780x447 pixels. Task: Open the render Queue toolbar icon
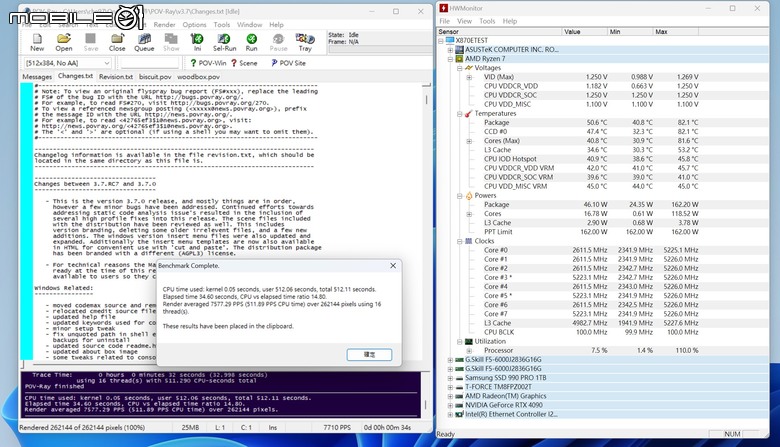[x=144, y=42]
